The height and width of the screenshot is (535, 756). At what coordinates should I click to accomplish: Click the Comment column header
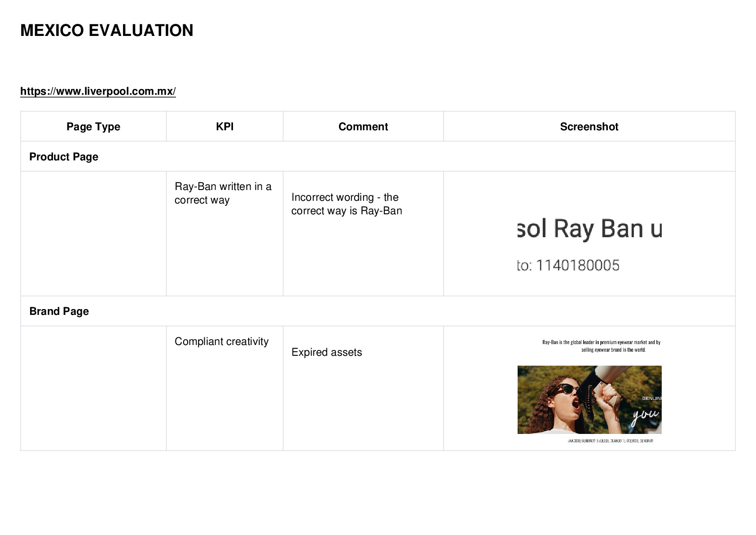coord(363,127)
